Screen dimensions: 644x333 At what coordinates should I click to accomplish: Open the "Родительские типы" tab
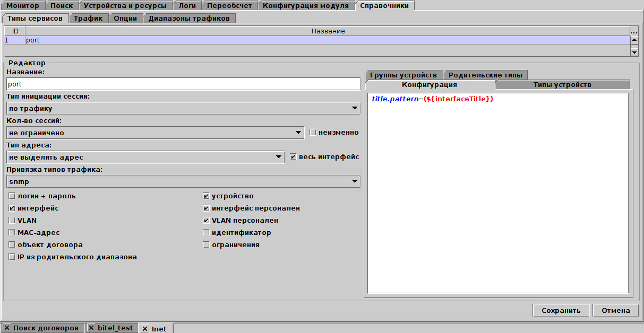tap(486, 74)
